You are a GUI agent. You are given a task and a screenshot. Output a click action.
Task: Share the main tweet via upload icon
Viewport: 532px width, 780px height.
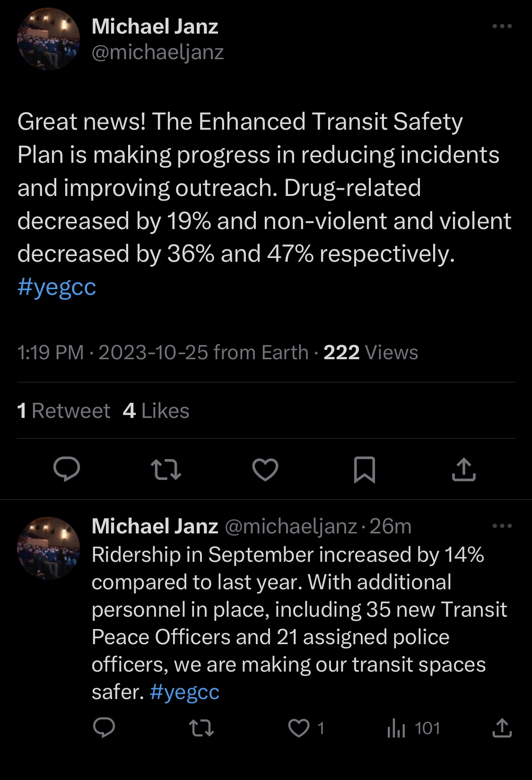[463, 470]
